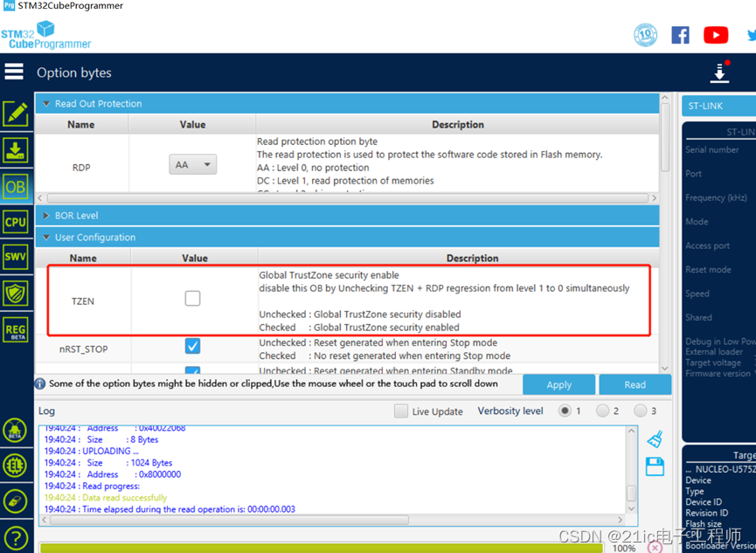Open the hamburger menu
The image size is (756, 553).
(14, 72)
